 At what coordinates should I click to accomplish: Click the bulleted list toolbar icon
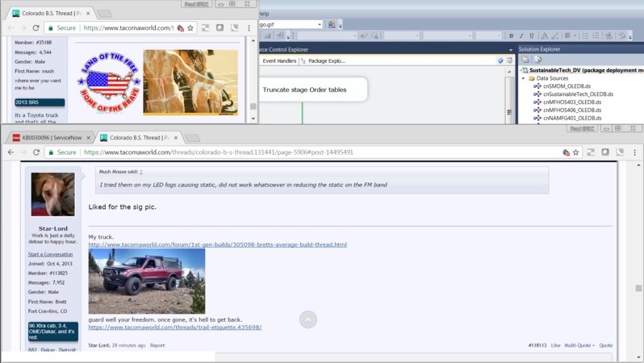[x=585, y=35]
